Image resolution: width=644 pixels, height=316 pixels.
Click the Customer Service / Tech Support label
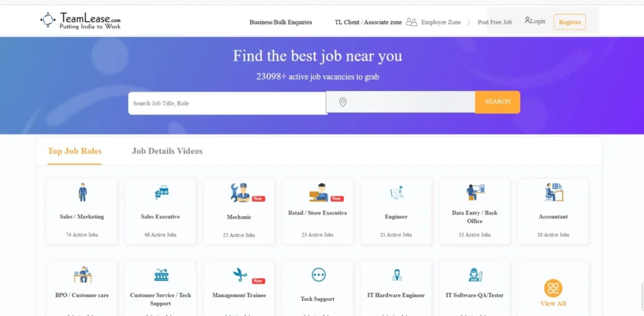(160, 299)
